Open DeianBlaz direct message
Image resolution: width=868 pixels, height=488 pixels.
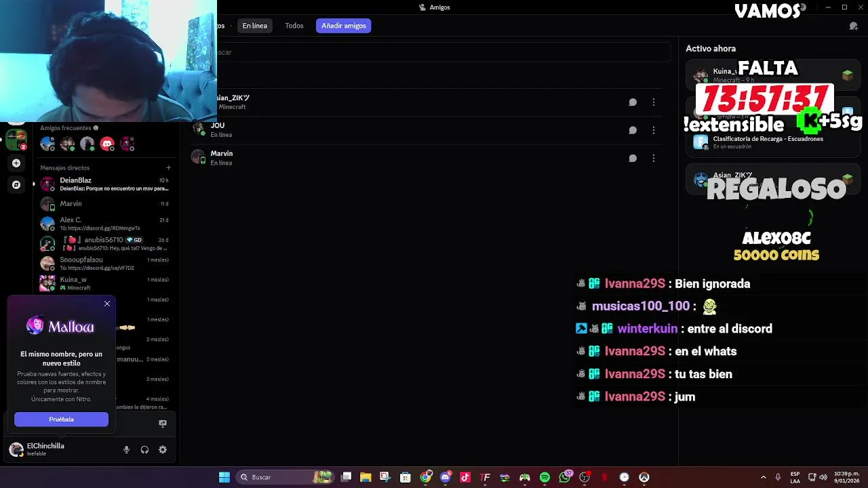(x=105, y=184)
